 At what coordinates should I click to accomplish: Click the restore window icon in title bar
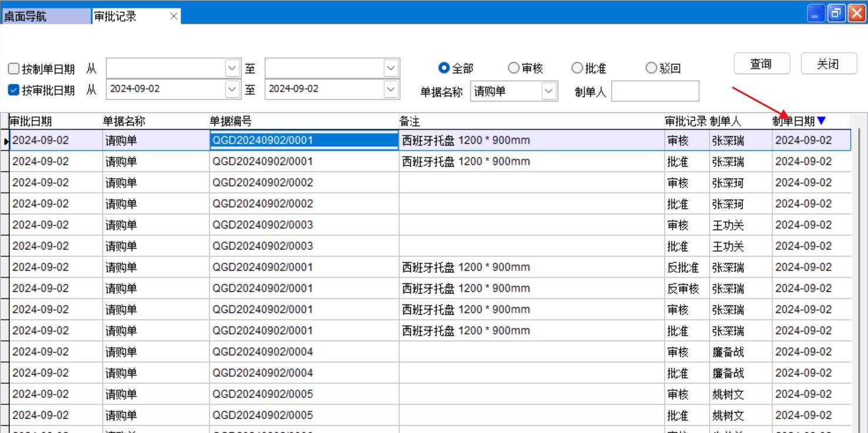click(836, 14)
